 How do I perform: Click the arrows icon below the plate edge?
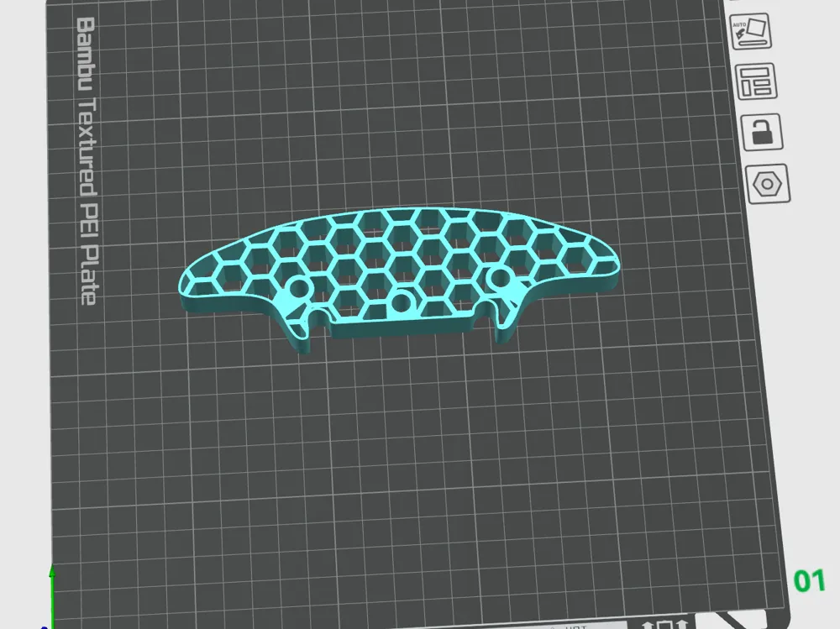664,625
